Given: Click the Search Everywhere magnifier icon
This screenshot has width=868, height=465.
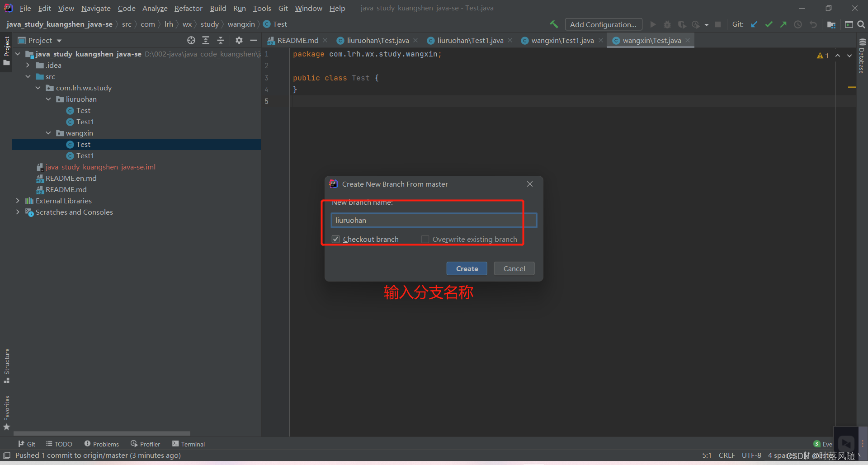Looking at the screenshot, I should 861,24.
